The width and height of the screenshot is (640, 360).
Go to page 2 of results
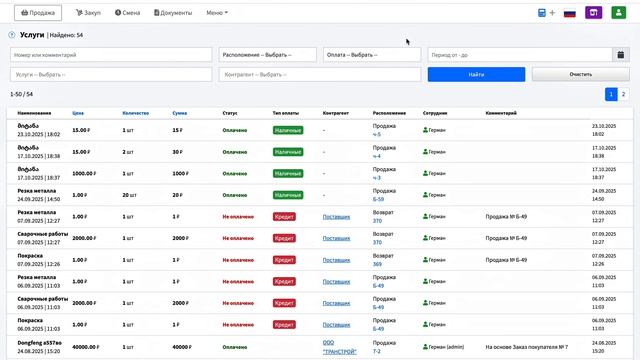(623, 94)
